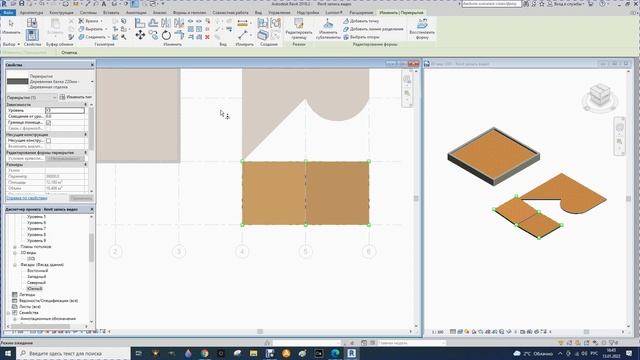Open Select (Выбор) panel dropdown

click(11, 44)
